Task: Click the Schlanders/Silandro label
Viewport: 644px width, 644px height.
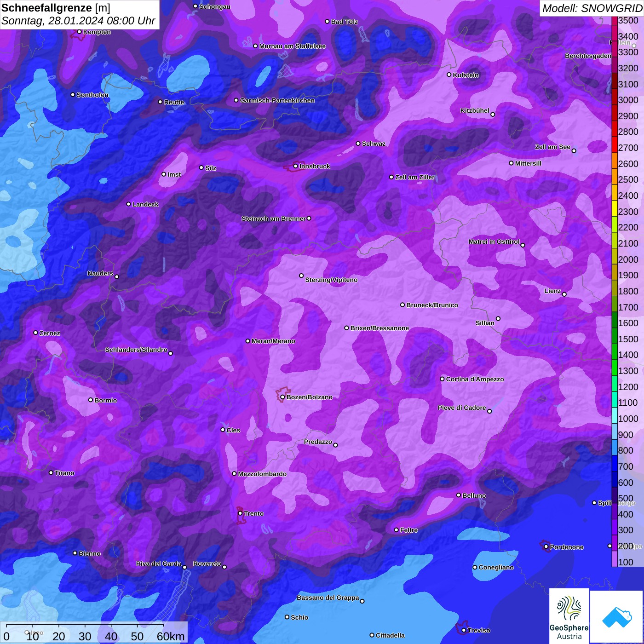Action: coord(136,350)
